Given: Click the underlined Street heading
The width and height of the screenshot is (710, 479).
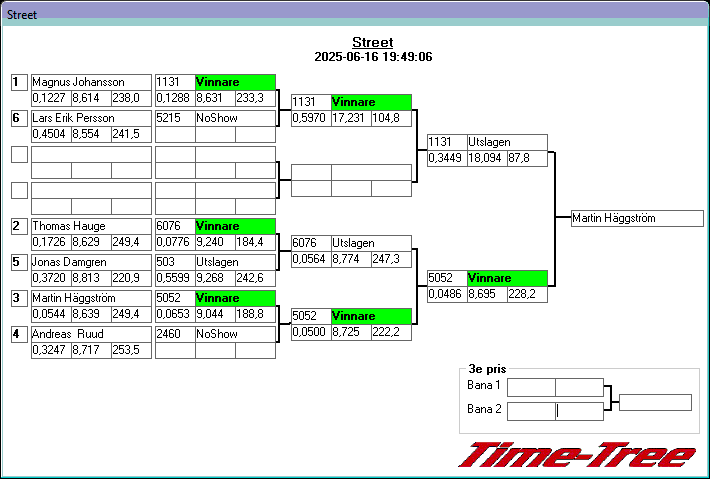Looking at the screenshot, I should tap(373, 43).
